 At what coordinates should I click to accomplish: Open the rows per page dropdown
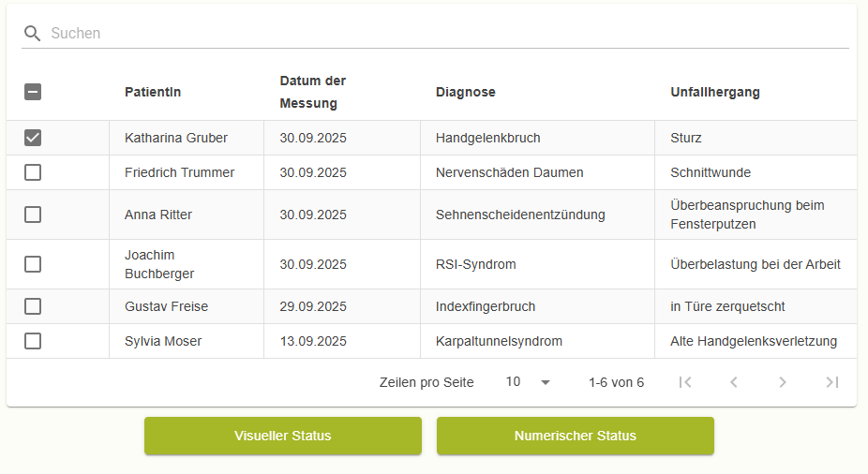(529, 382)
